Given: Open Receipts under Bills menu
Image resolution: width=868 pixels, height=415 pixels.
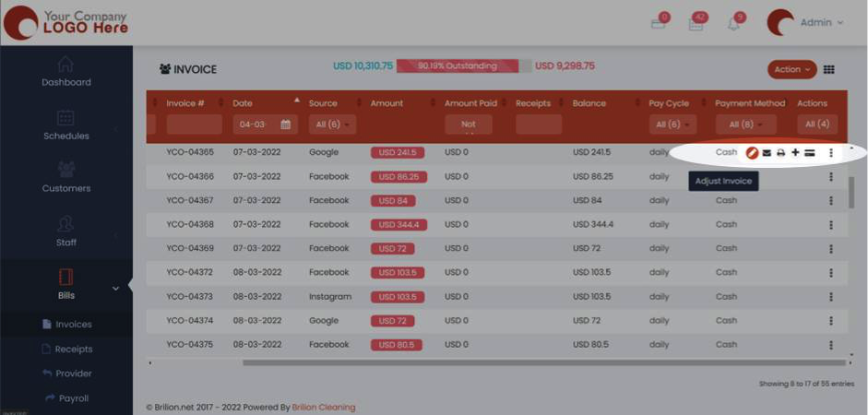Looking at the screenshot, I should [73, 350].
